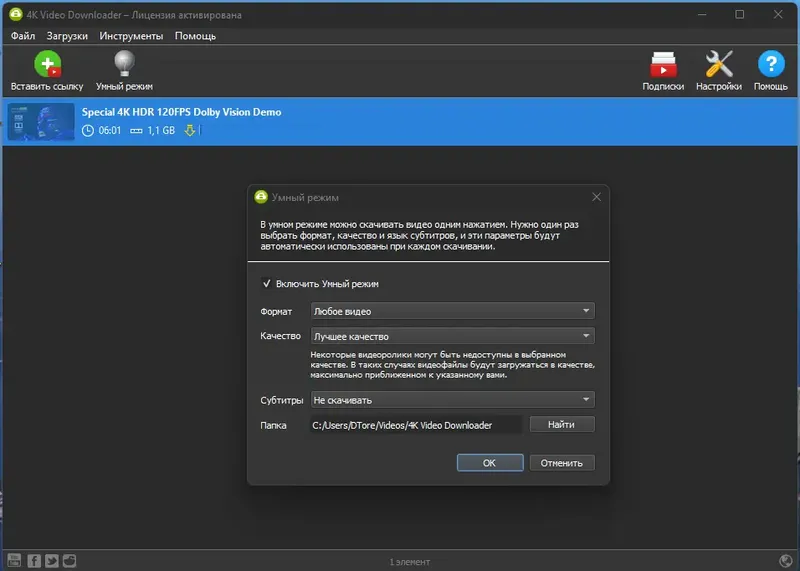Click the YouTube icon in status bar

coord(14,560)
